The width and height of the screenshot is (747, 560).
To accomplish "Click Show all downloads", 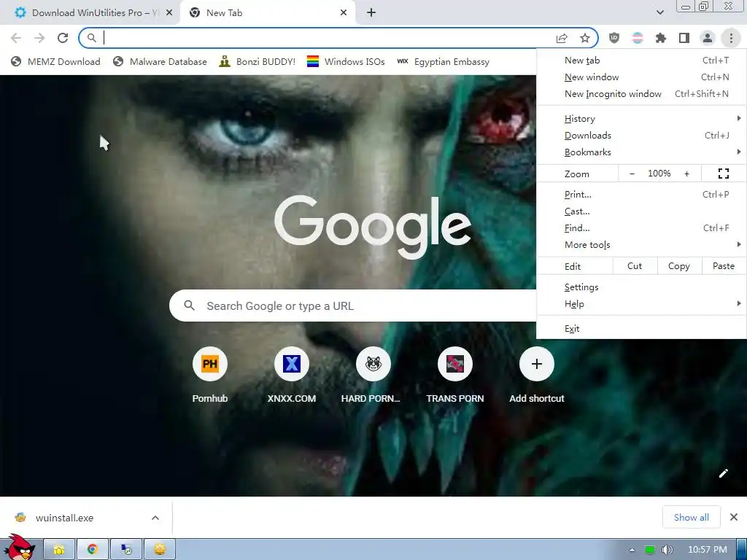I will click(x=692, y=517).
